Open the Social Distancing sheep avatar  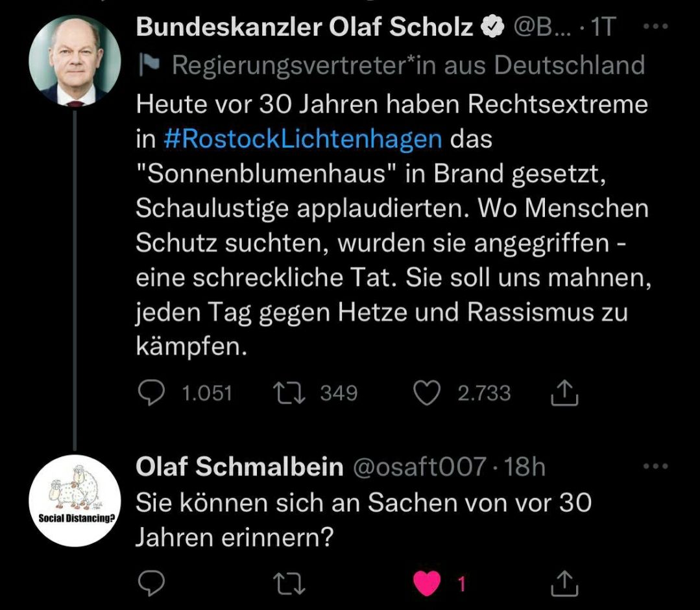(75, 500)
